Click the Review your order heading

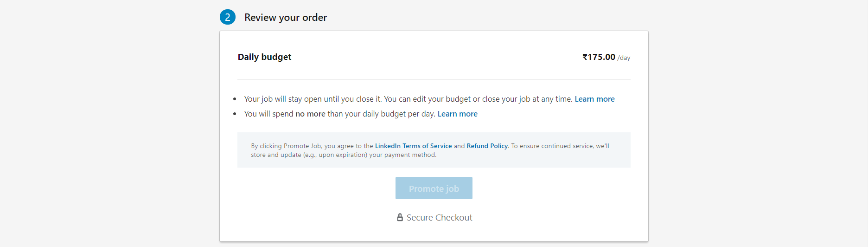(286, 18)
